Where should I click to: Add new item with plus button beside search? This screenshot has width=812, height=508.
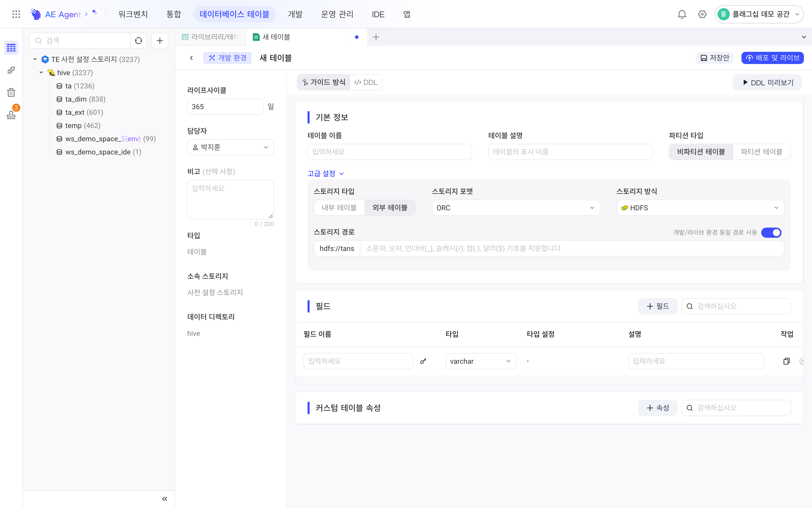(x=160, y=41)
